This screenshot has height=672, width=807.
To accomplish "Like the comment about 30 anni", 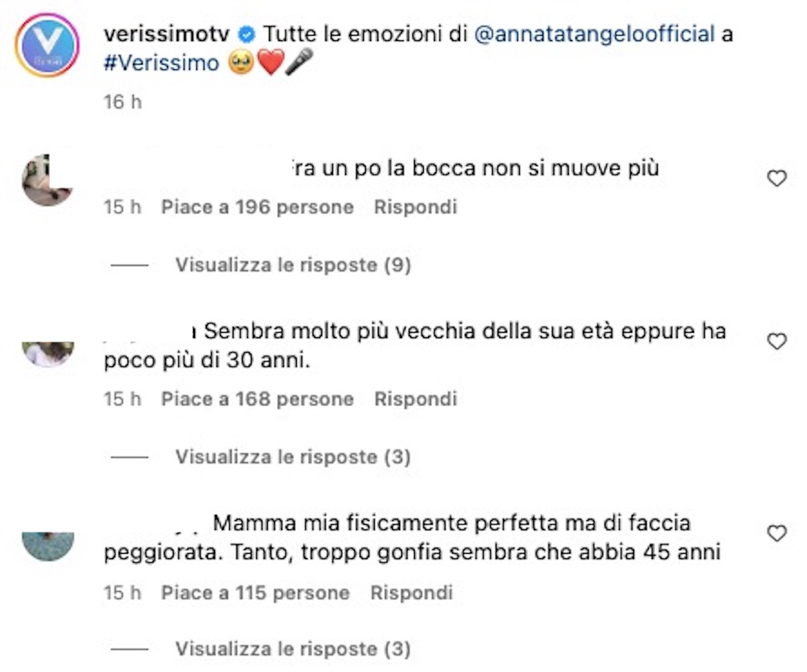I will 777,341.
